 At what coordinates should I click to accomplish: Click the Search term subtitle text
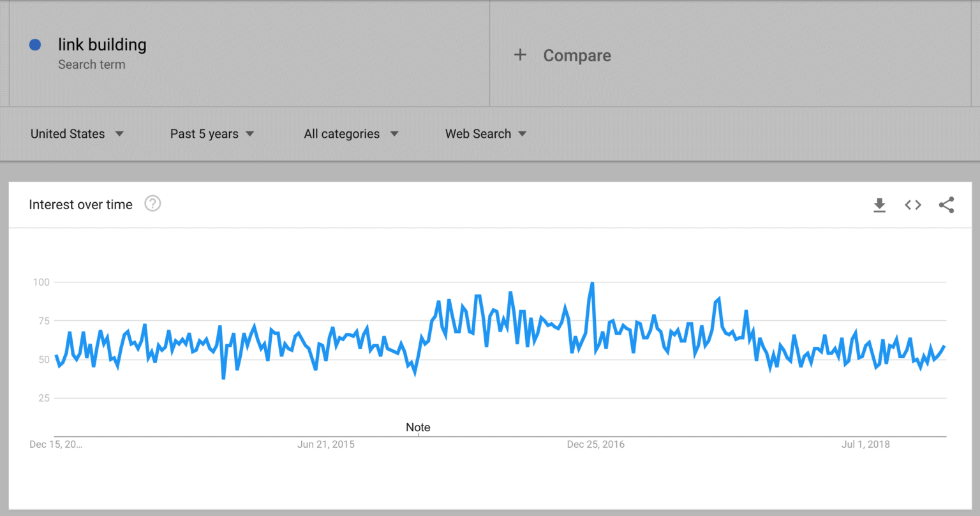tap(92, 64)
